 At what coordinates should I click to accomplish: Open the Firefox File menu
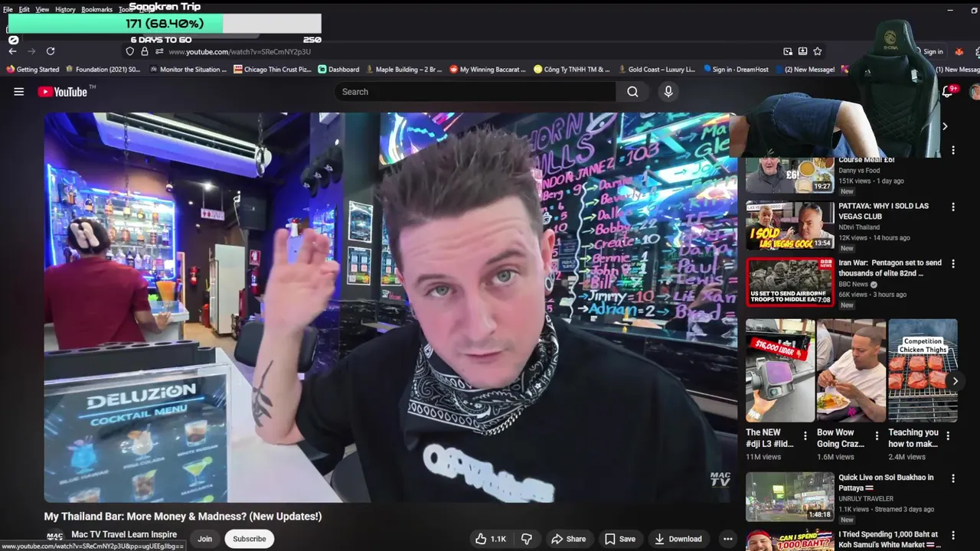click(8, 9)
